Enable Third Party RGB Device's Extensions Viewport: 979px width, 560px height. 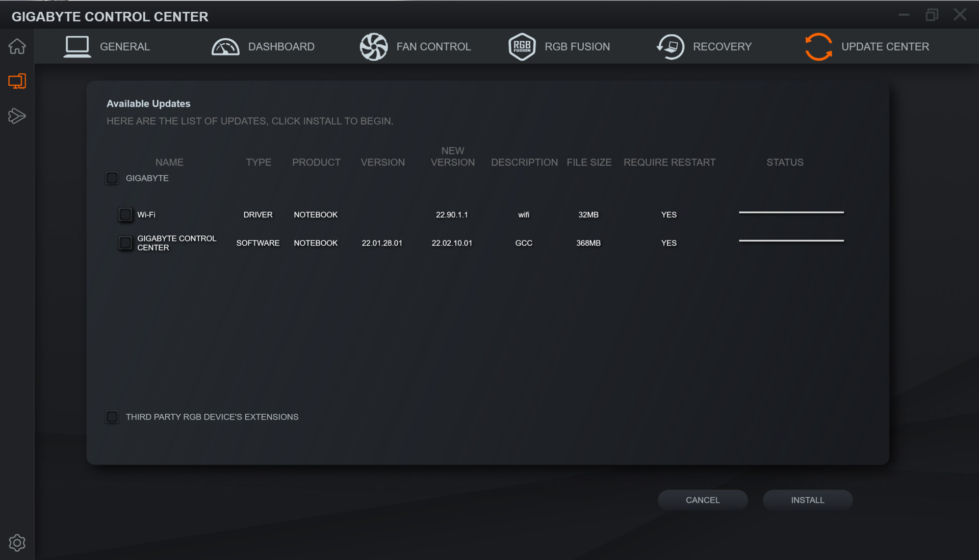[112, 417]
